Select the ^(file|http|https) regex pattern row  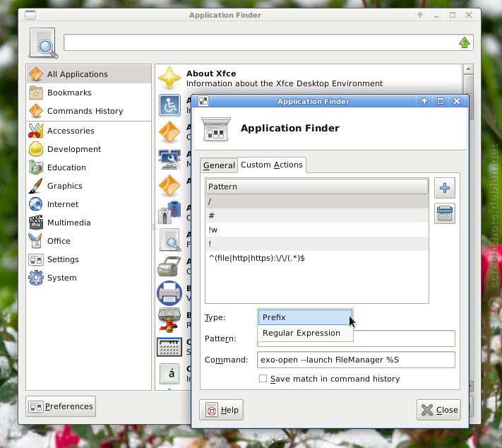pos(317,258)
